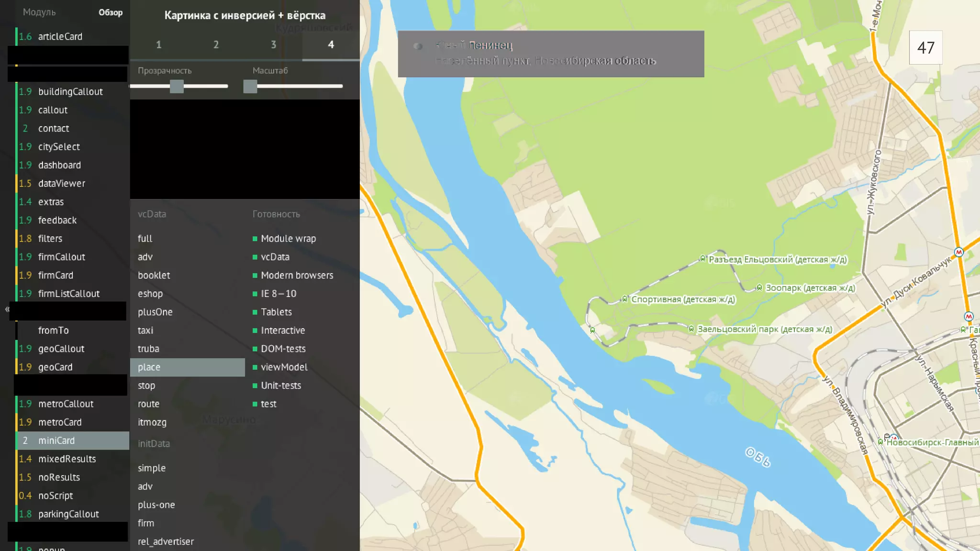Click the Спортивная railway station map icon
The height and width of the screenshot is (551, 980).
(x=624, y=299)
